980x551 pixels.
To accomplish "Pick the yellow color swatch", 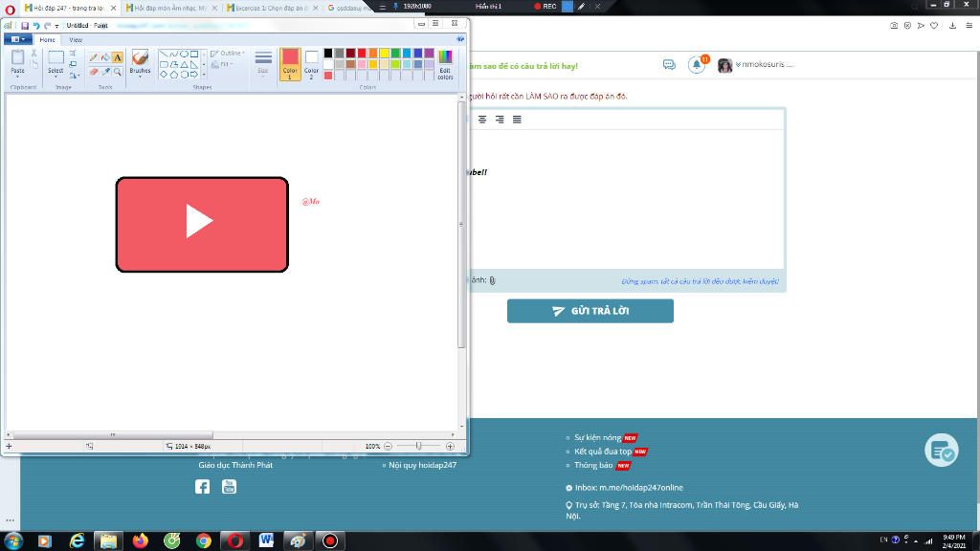I will click(384, 54).
